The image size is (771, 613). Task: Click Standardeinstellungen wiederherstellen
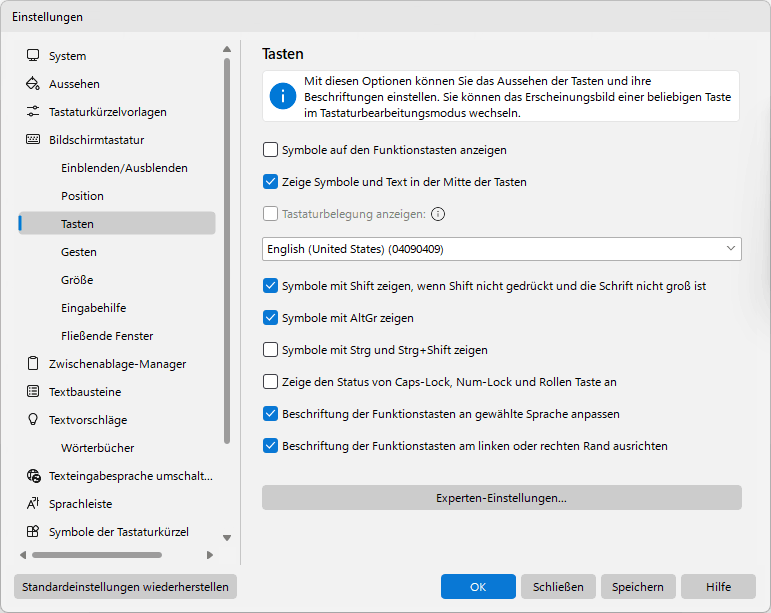(125, 586)
